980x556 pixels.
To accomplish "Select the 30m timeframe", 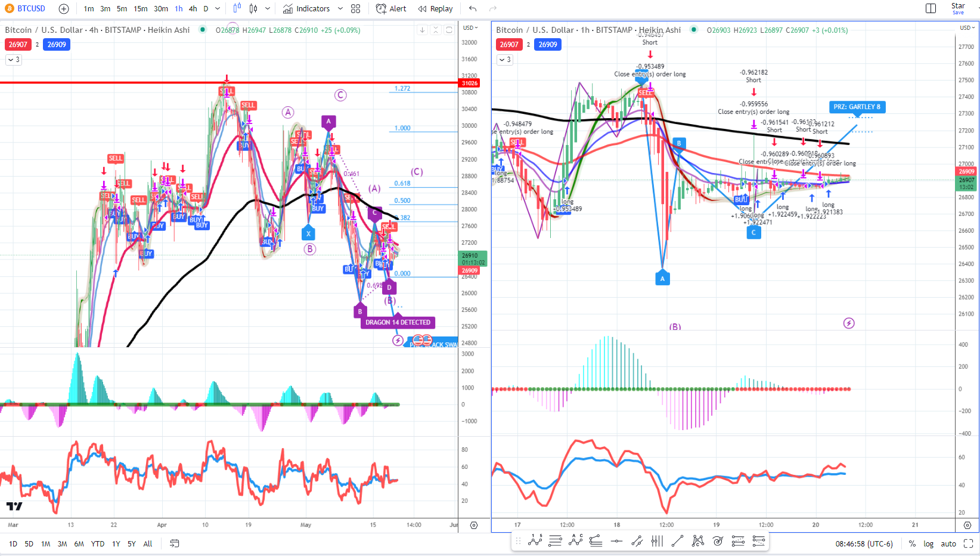I will pyautogui.click(x=161, y=8).
